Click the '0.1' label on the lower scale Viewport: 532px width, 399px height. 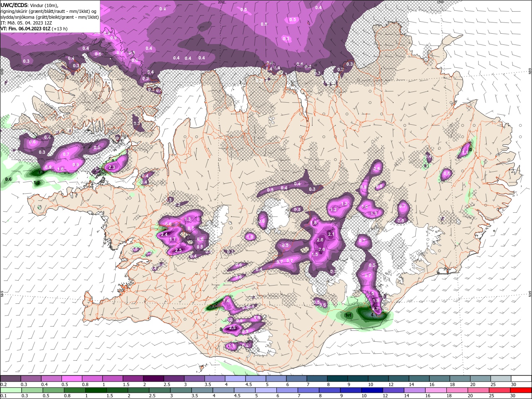click(3, 396)
